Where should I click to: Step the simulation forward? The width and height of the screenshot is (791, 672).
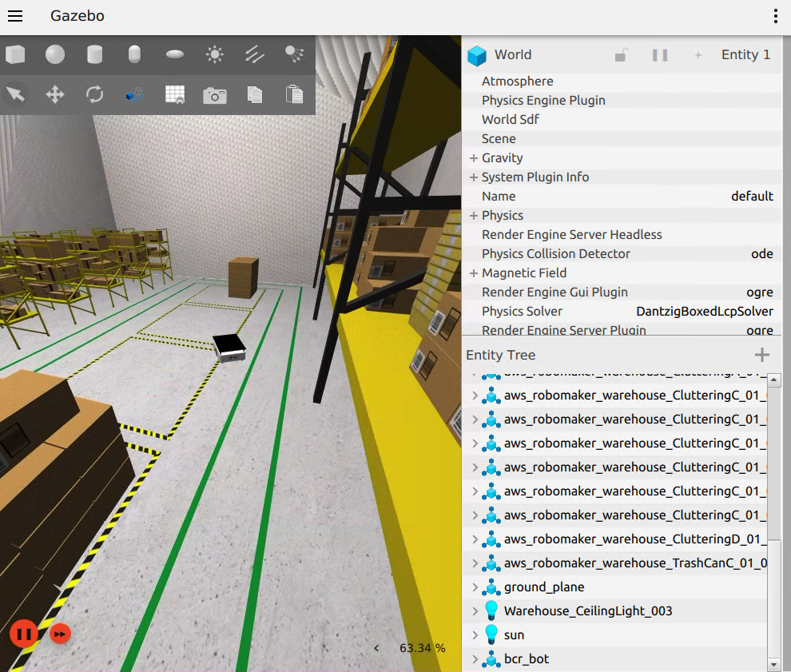click(x=60, y=634)
